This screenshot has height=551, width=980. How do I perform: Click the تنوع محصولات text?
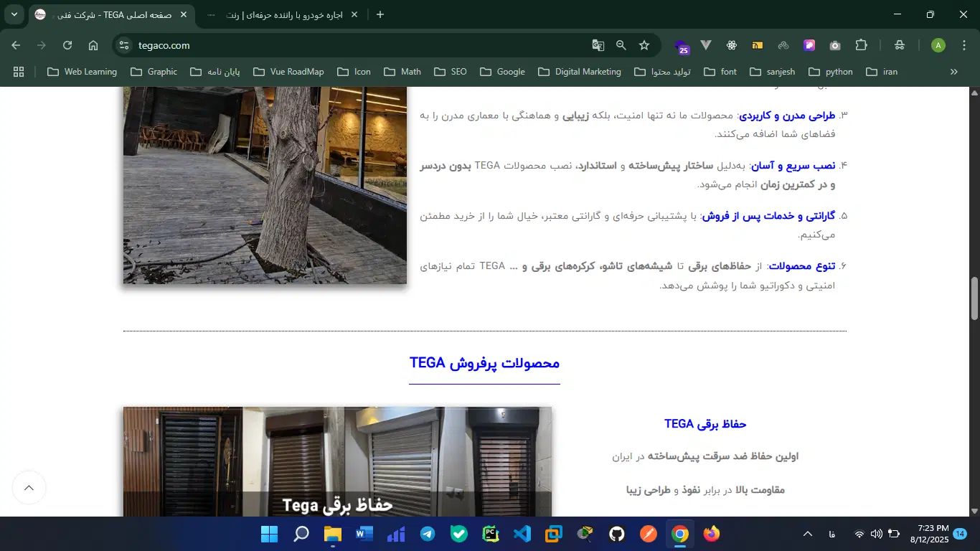click(x=801, y=266)
